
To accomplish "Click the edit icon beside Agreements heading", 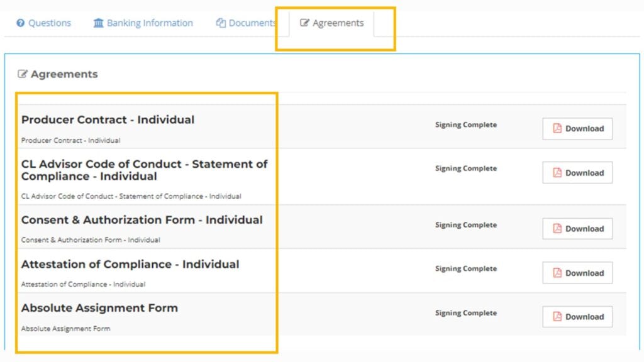I will (23, 74).
